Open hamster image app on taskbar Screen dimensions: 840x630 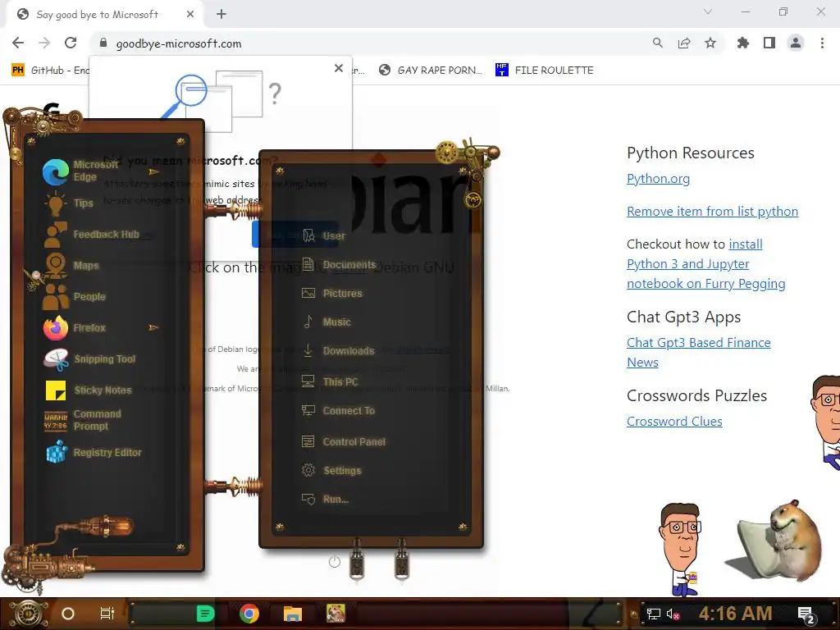[x=336, y=614]
